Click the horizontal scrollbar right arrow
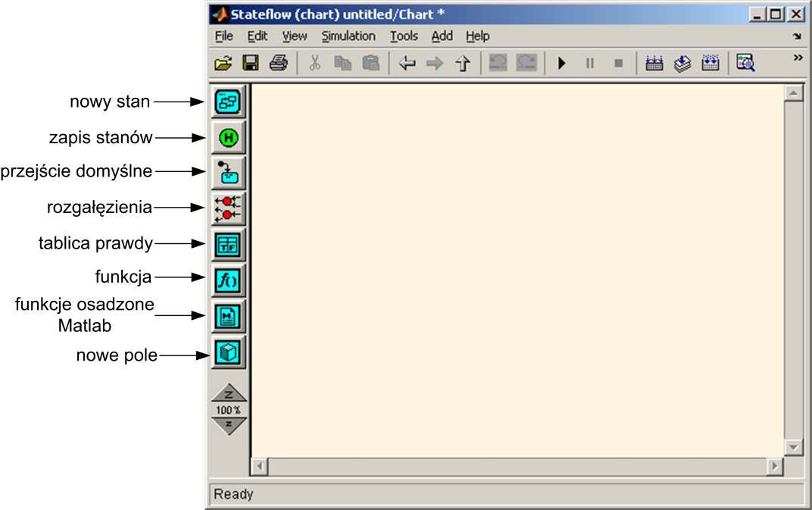Screen dimensions: 812x510 click(x=774, y=467)
